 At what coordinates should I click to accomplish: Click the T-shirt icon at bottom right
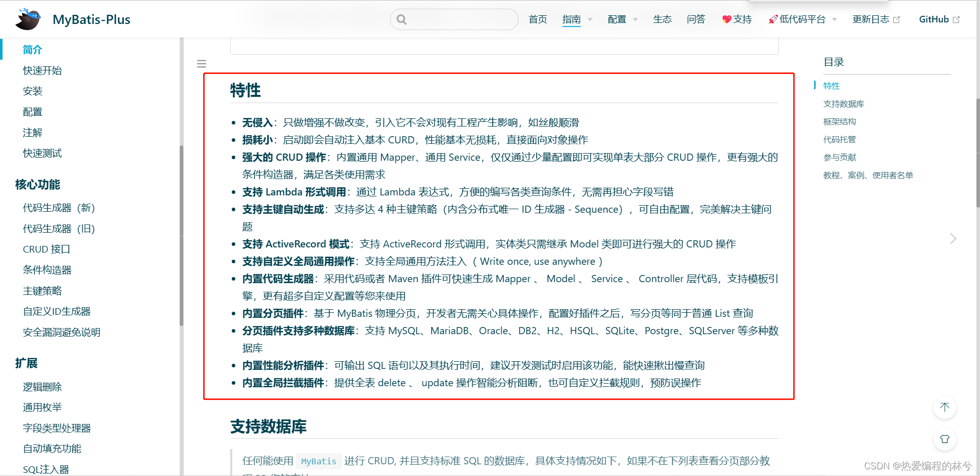[945, 439]
